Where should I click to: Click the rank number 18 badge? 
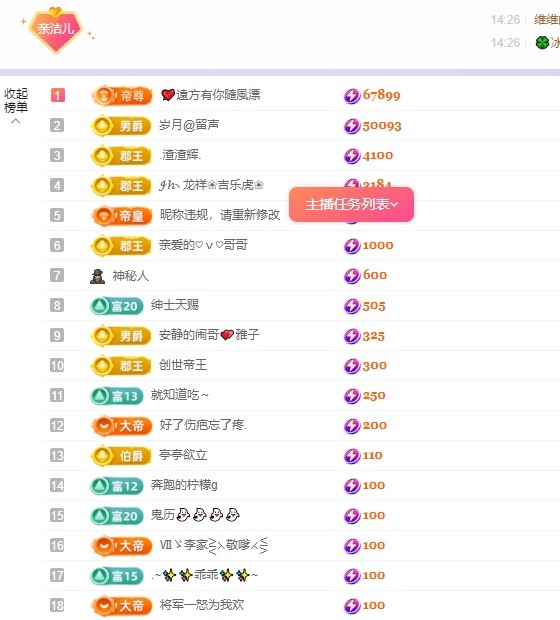point(57,605)
